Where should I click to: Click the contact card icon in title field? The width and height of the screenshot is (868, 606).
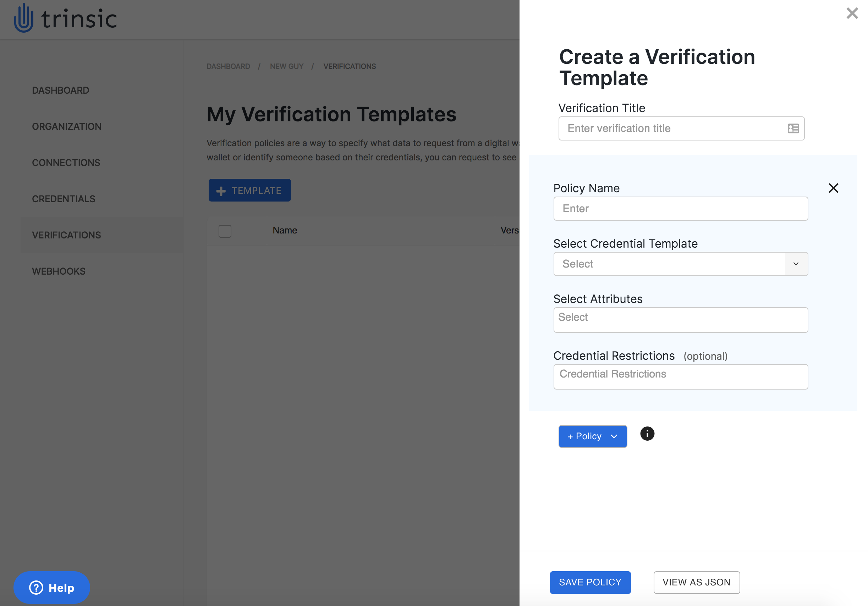(793, 128)
